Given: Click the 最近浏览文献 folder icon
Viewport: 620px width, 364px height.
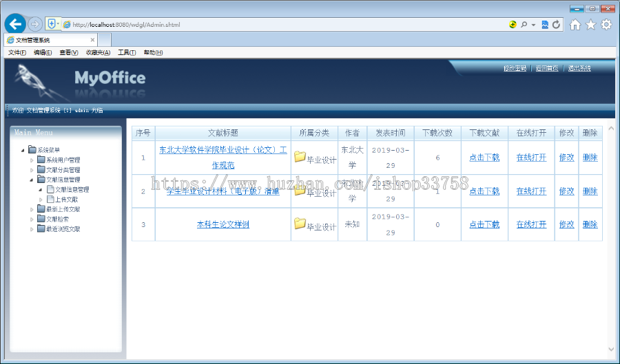Looking at the screenshot, I should click(x=41, y=228).
